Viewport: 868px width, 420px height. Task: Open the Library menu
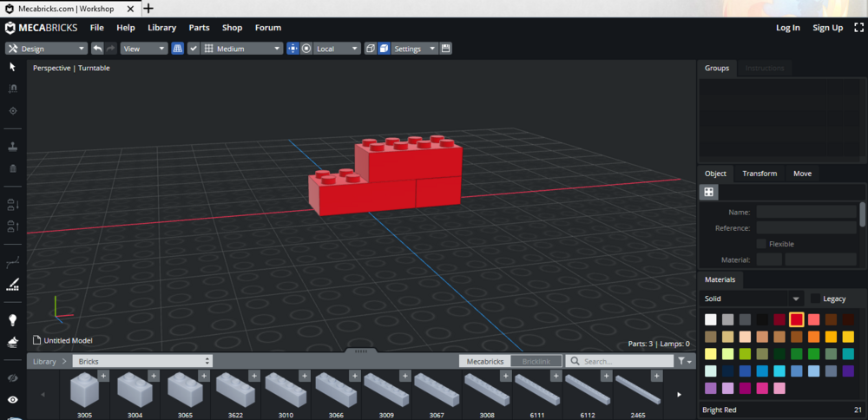pos(161,28)
